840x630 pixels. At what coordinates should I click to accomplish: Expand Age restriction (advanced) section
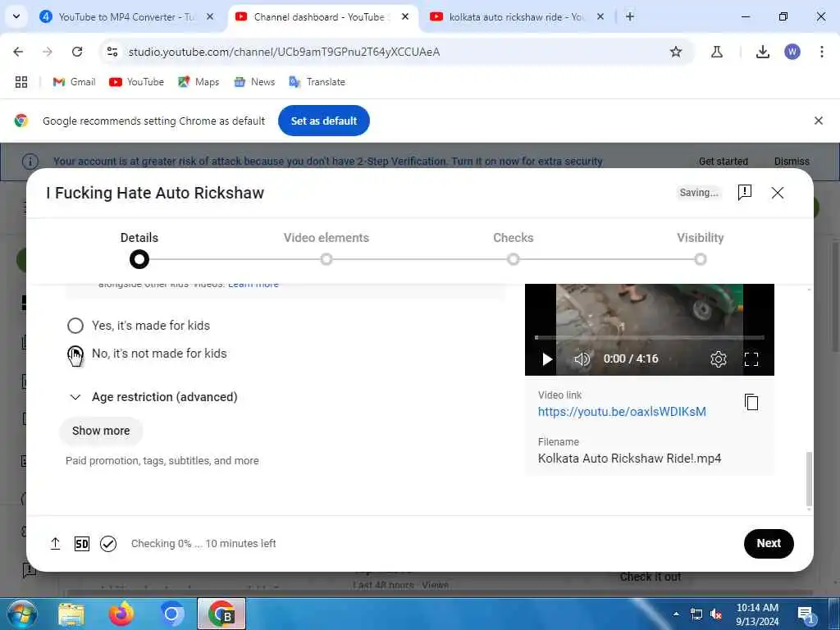153,397
